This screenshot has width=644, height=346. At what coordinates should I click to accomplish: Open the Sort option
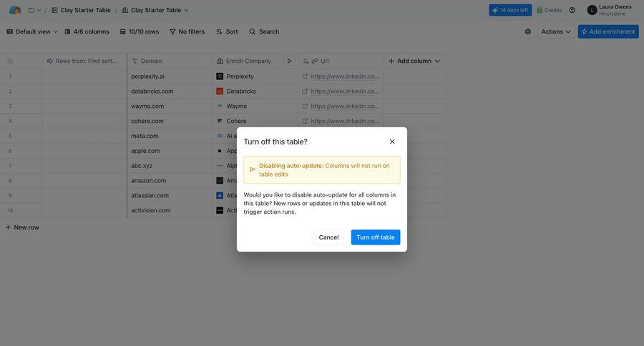(227, 31)
